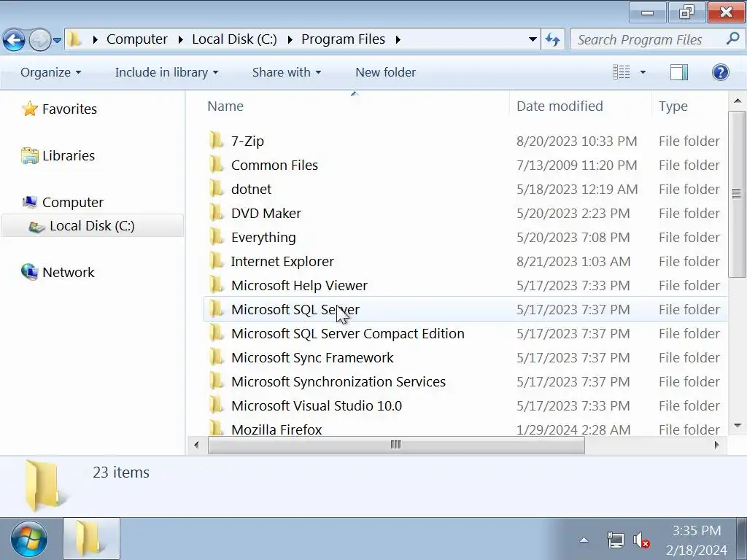Image resolution: width=747 pixels, height=560 pixels.
Task: Select the Internet Explorer folder icon
Action: pyautogui.click(x=216, y=261)
